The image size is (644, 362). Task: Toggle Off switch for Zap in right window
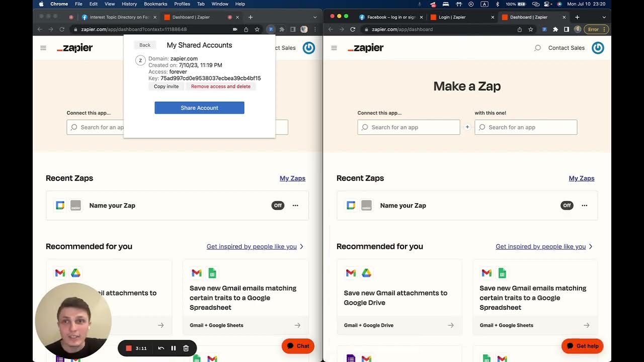pos(567,205)
